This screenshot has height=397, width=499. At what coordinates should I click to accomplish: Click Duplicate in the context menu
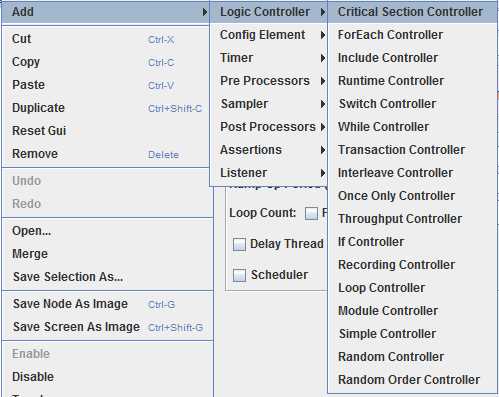pos(107,108)
